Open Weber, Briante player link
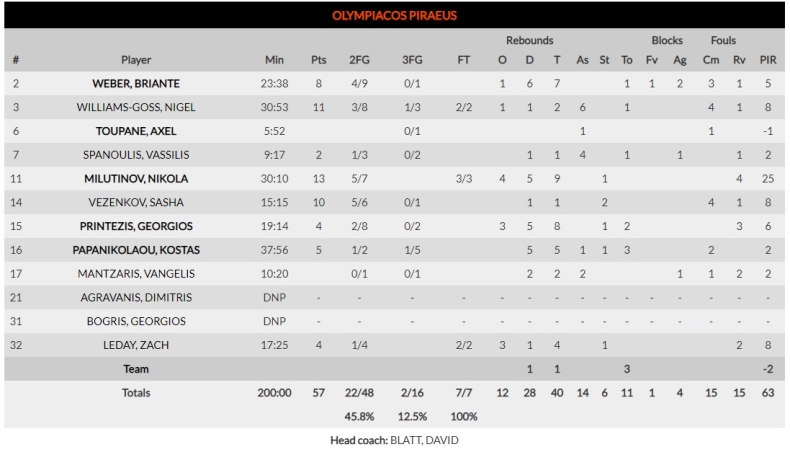The width and height of the screenshot is (790, 450). 136,83
